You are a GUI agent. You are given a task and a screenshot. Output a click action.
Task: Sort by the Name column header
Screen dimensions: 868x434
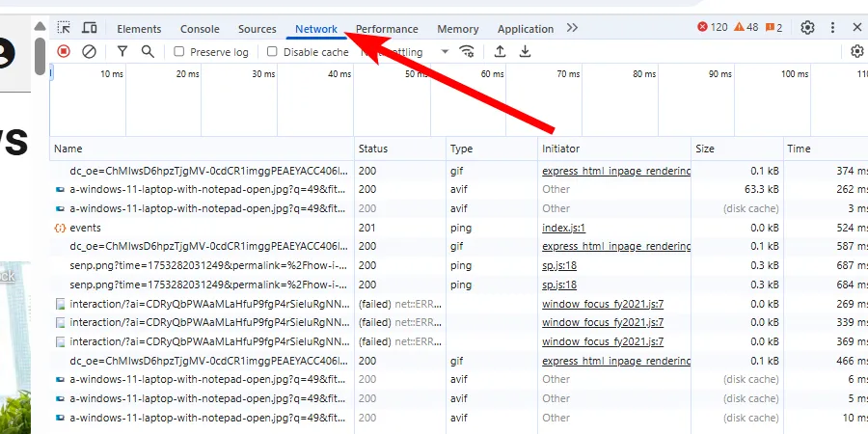click(202, 149)
